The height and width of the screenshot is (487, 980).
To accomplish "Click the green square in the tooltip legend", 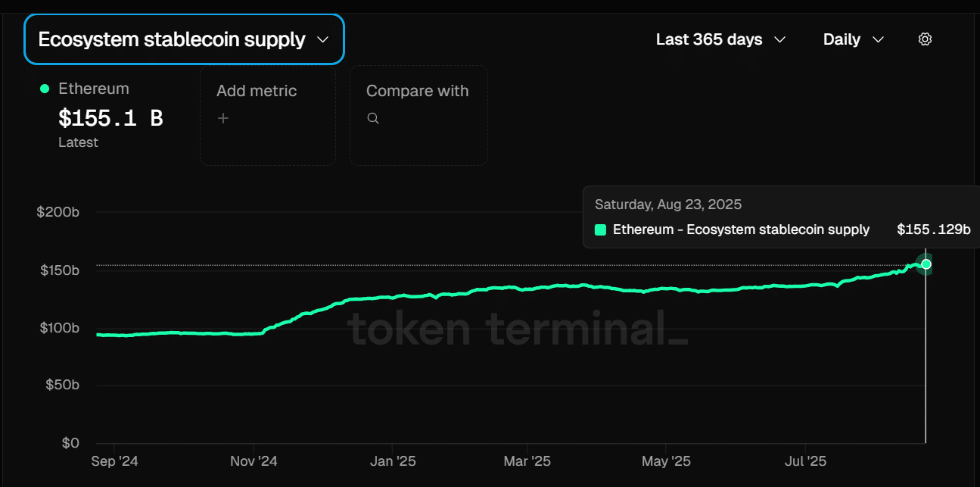I will (601, 229).
